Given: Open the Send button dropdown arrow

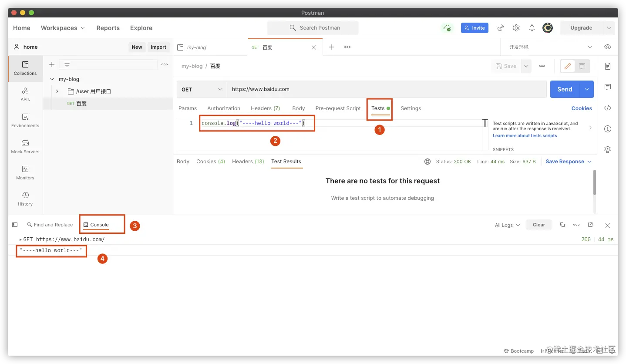Looking at the screenshot, I should pos(587,89).
